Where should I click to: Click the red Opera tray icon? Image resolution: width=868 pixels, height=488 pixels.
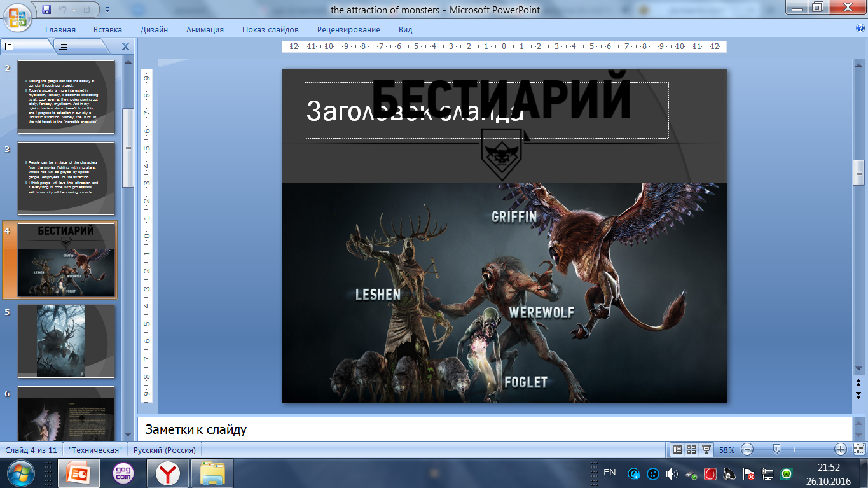710,474
